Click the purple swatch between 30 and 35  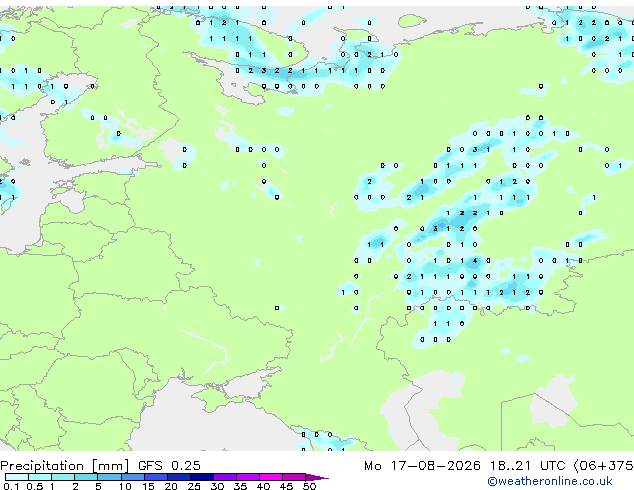pos(225,477)
